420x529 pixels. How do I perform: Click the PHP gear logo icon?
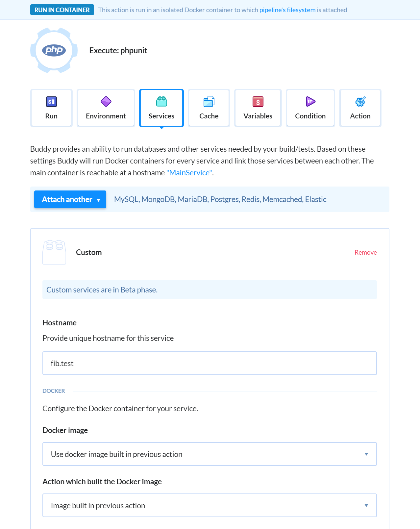pyautogui.click(x=54, y=50)
